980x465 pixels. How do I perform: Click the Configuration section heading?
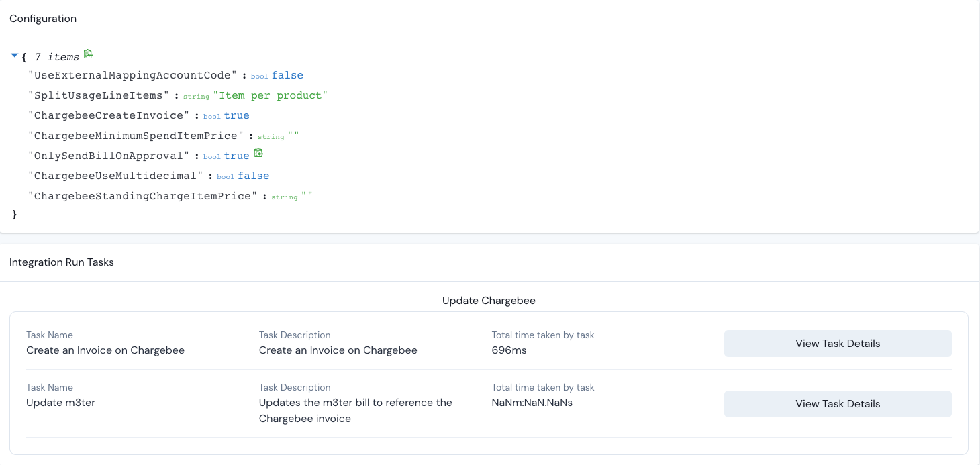(x=43, y=19)
